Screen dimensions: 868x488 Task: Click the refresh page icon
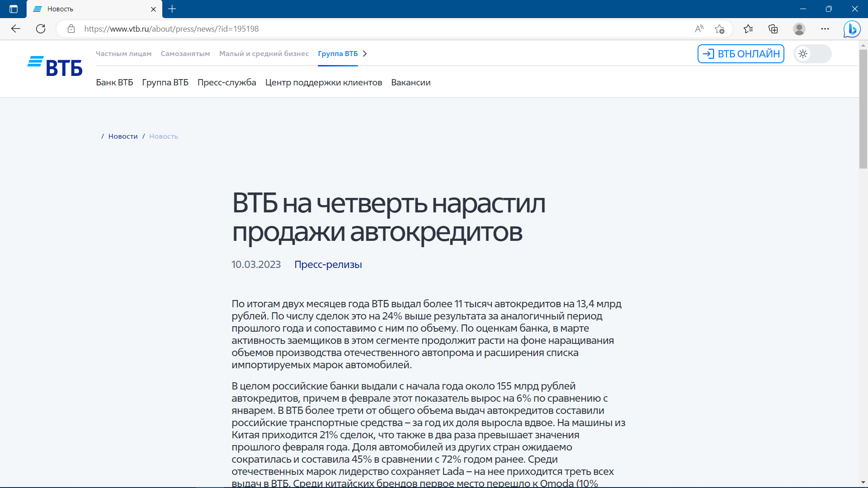(x=41, y=29)
